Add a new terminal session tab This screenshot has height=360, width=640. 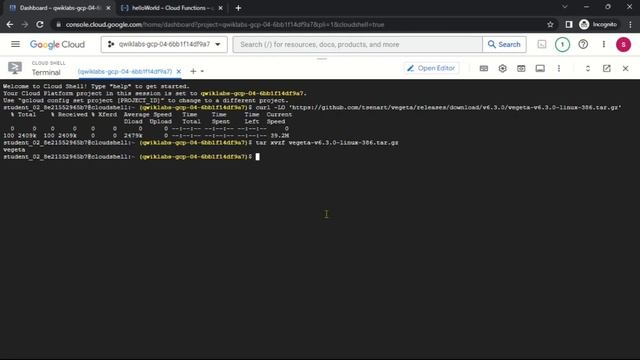pos(193,71)
